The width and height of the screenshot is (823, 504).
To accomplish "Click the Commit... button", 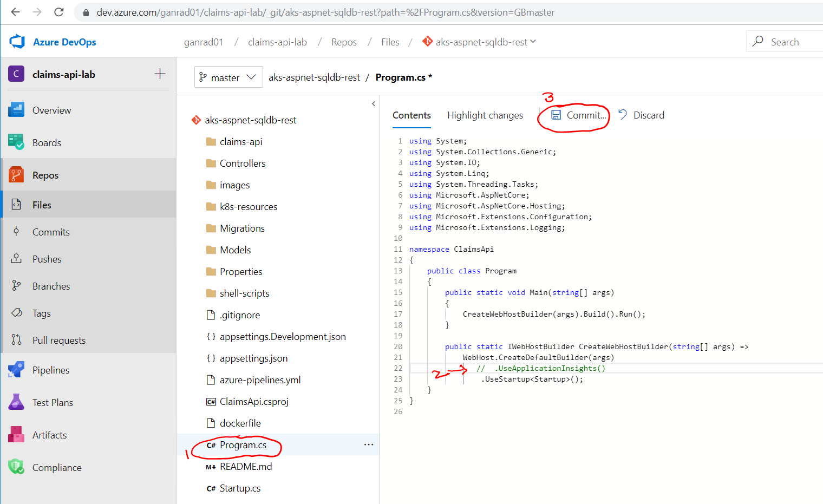I will pyautogui.click(x=578, y=115).
